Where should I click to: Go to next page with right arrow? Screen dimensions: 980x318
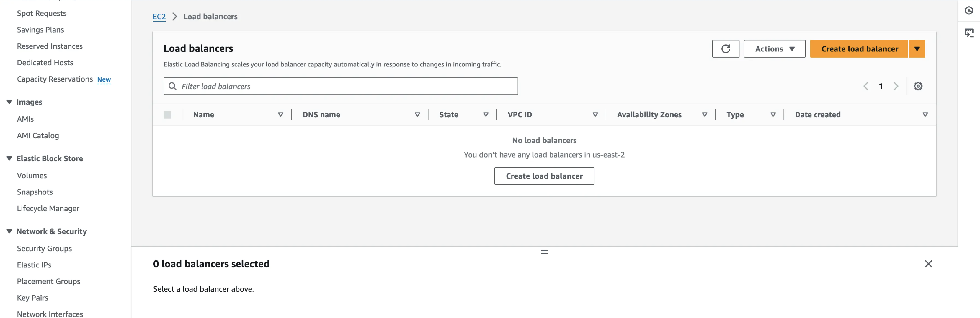pos(896,86)
